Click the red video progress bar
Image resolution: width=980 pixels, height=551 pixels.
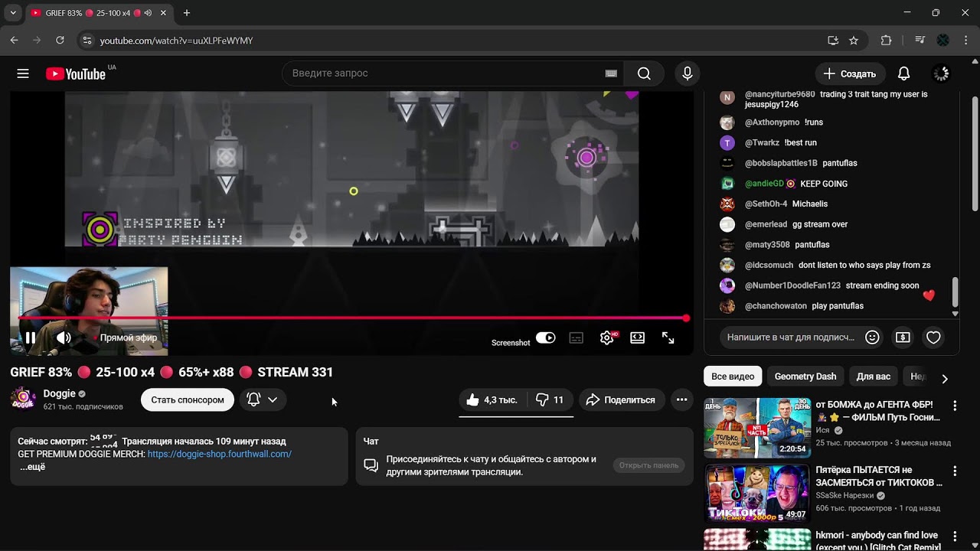tap(351, 318)
